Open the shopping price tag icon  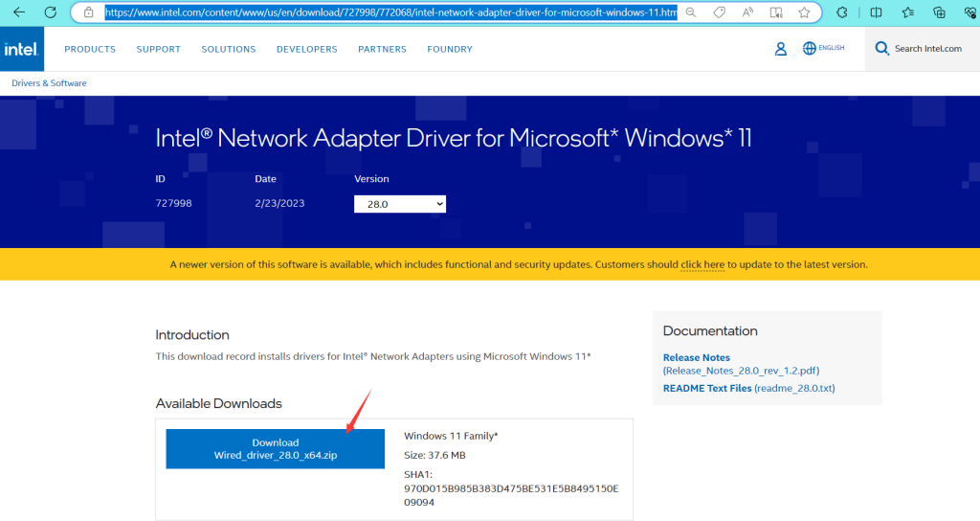(719, 13)
